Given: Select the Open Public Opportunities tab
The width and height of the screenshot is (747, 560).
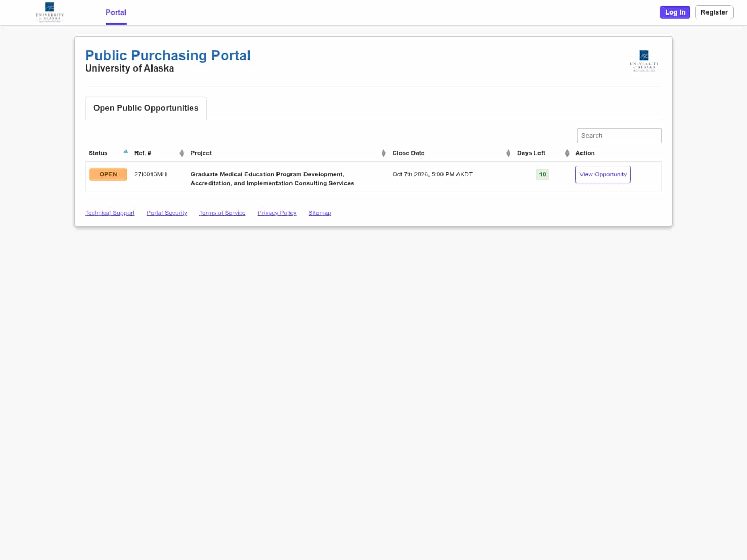Looking at the screenshot, I should (146, 108).
